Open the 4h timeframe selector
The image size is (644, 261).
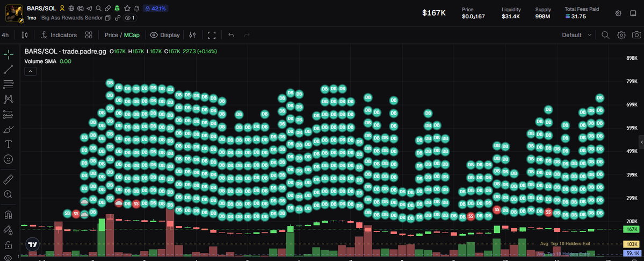click(5, 35)
